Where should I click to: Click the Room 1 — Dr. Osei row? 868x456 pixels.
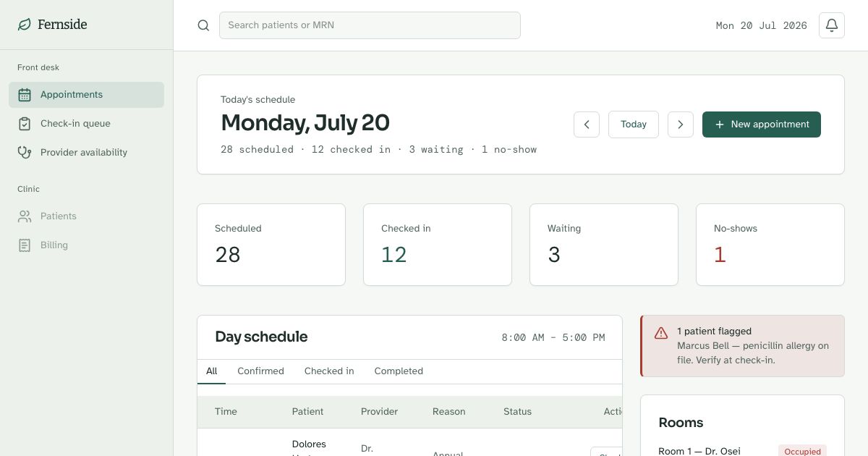click(742, 451)
